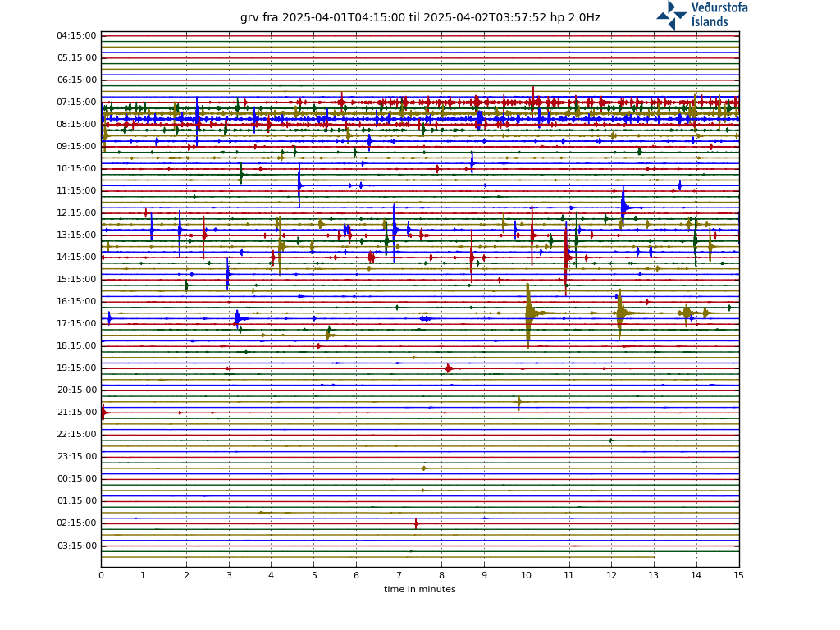Click the 20:15:00 time label

(76, 390)
